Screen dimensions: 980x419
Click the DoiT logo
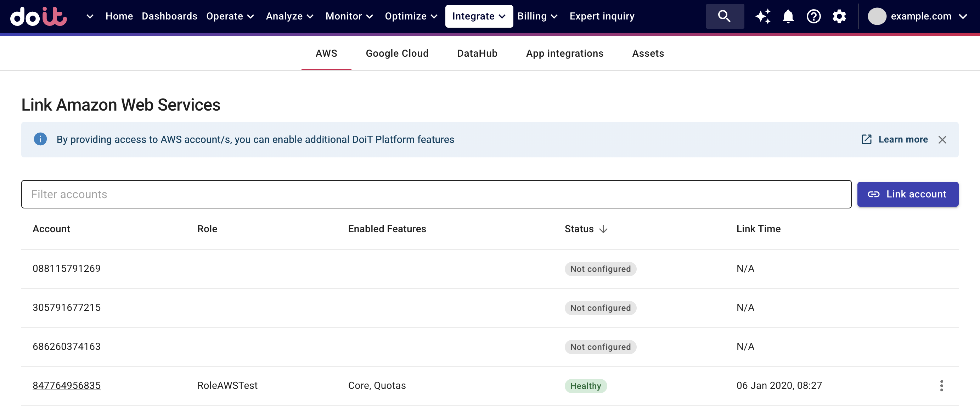38,16
